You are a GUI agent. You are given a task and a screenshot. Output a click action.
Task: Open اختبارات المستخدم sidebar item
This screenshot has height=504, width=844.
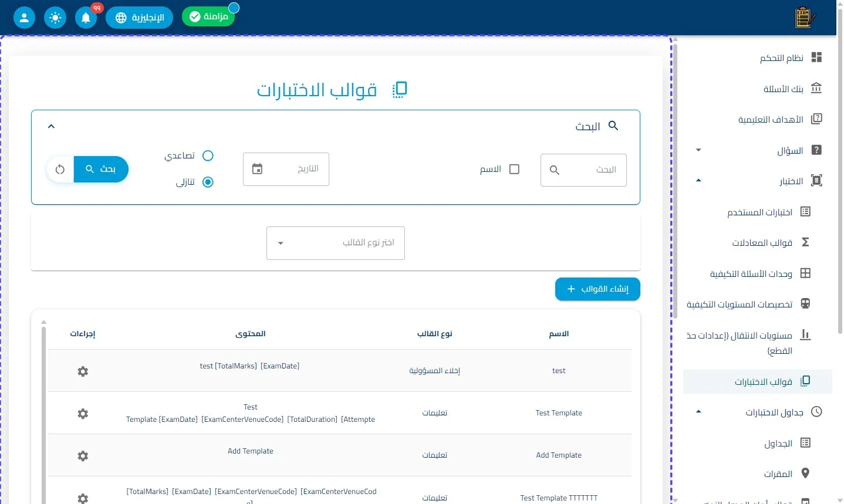[758, 212]
